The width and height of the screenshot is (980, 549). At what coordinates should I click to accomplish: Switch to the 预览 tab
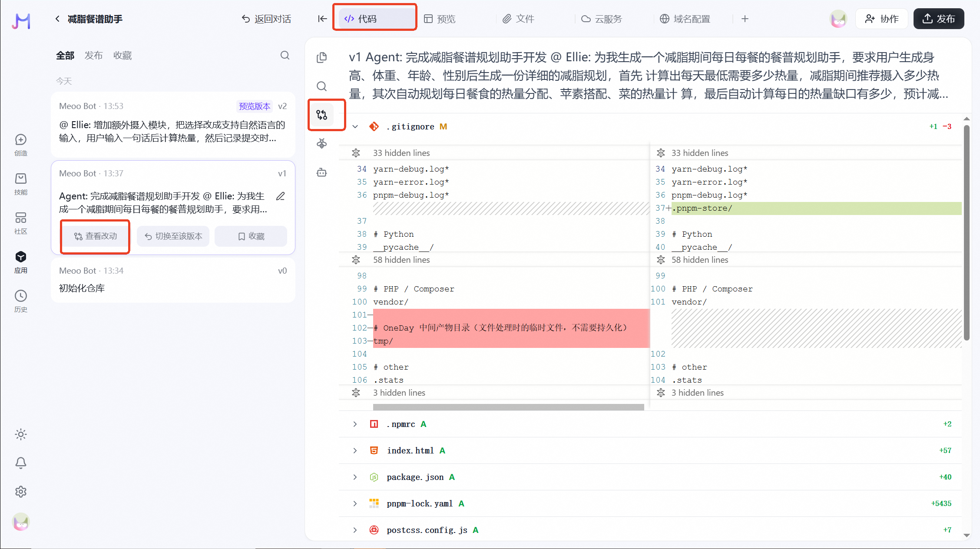pyautogui.click(x=440, y=19)
